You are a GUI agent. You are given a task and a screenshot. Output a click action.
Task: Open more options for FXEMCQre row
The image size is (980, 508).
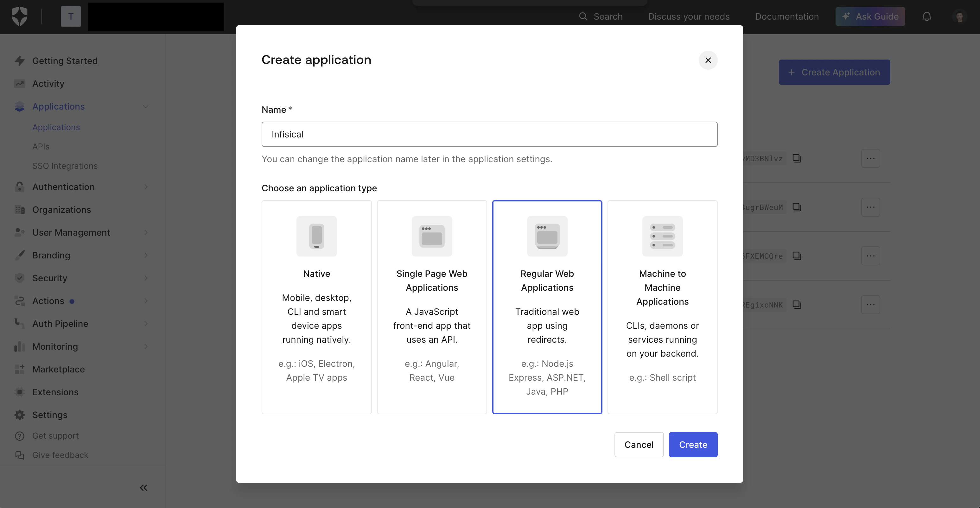coord(870,256)
